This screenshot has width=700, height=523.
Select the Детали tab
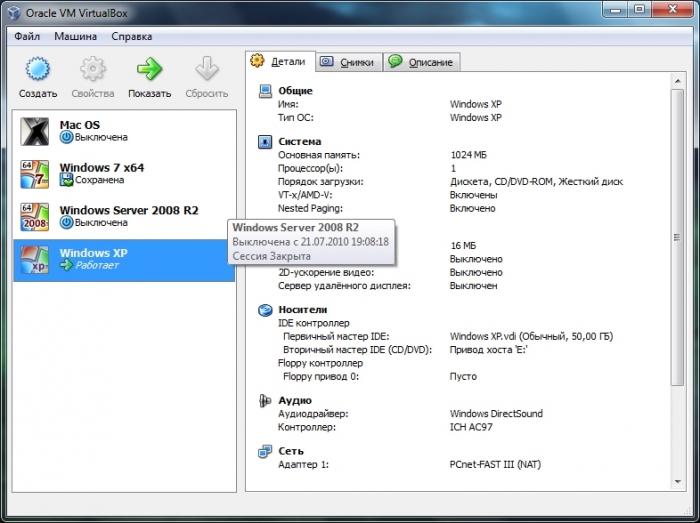coord(282,61)
